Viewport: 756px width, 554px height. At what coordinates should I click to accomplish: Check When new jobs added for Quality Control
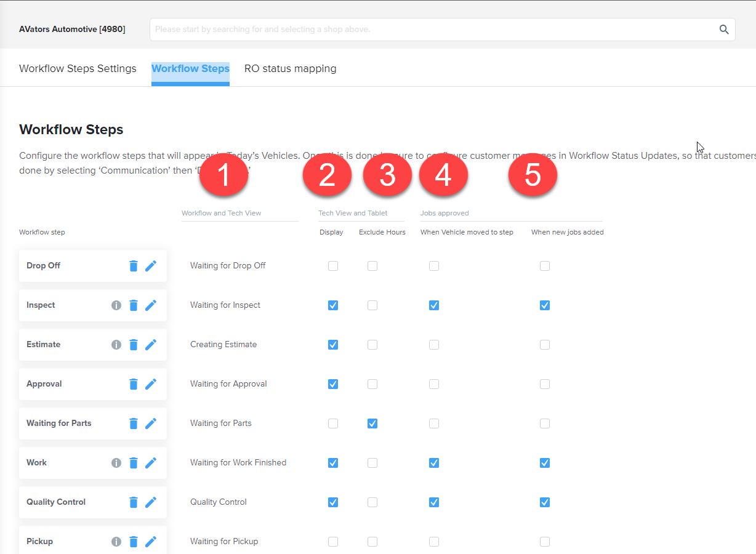544,502
